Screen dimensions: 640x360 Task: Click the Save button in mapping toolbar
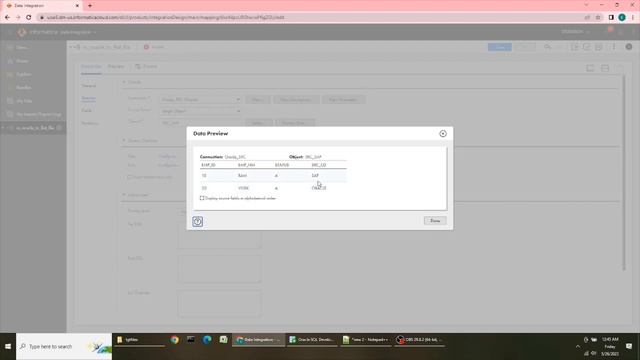pos(500,47)
